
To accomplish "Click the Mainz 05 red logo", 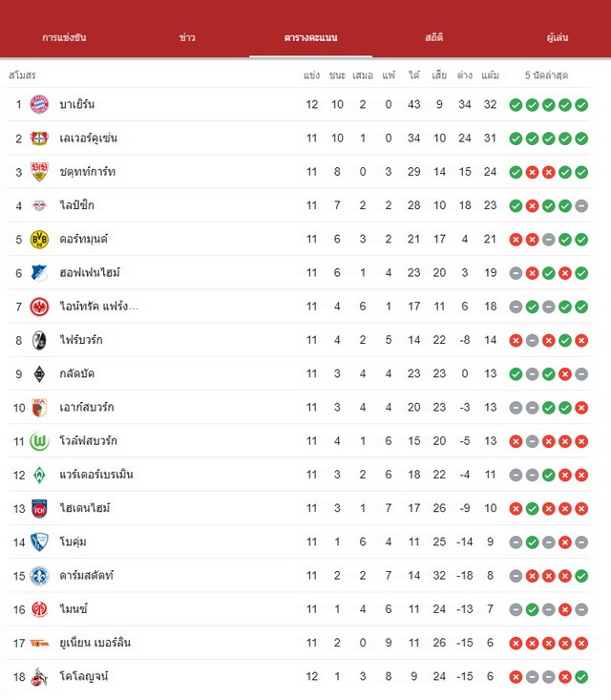I will pyautogui.click(x=39, y=609).
